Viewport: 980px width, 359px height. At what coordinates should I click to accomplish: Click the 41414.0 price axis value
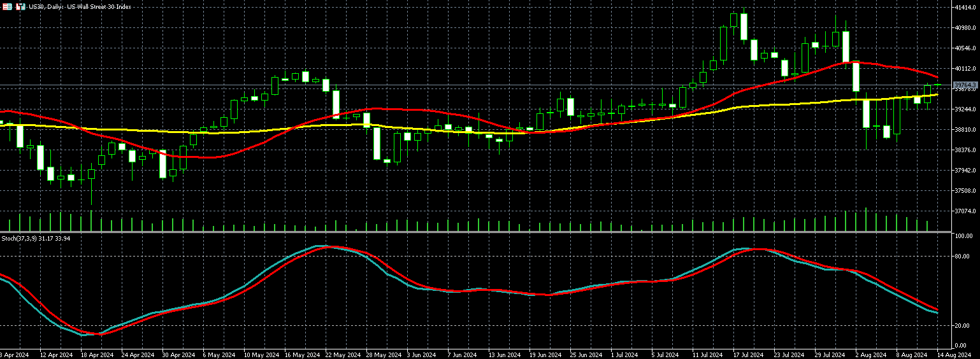pyautogui.click(x=966, y=8)
